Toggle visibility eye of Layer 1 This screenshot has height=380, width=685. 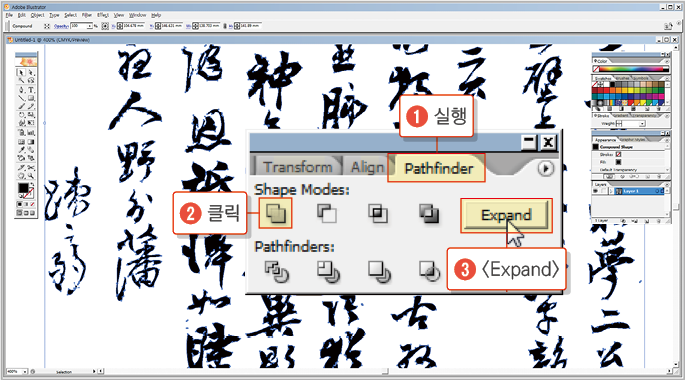595,191
